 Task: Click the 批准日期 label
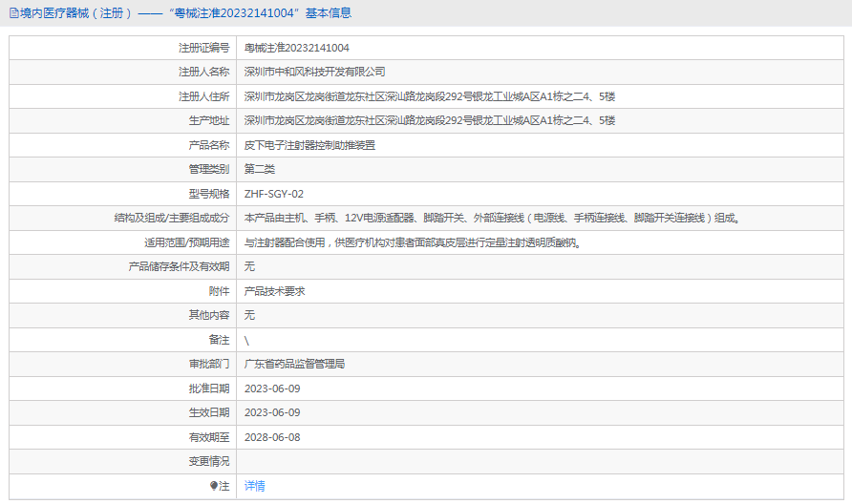point(208,388)
